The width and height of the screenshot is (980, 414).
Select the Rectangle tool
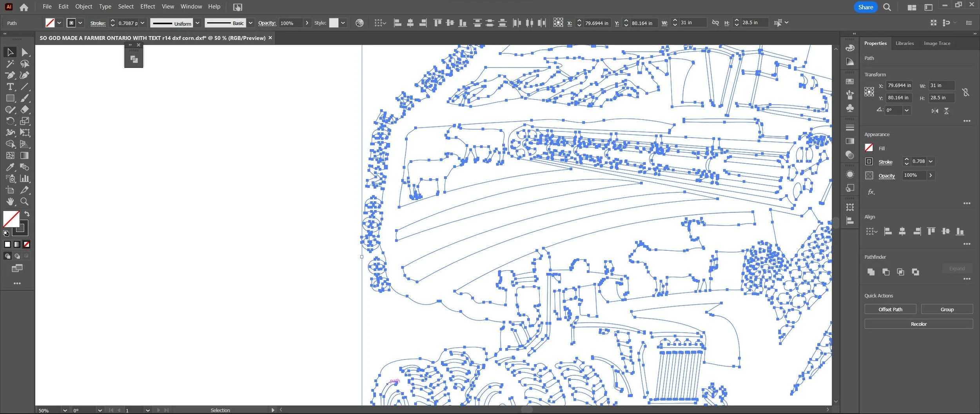coord(10,98)
